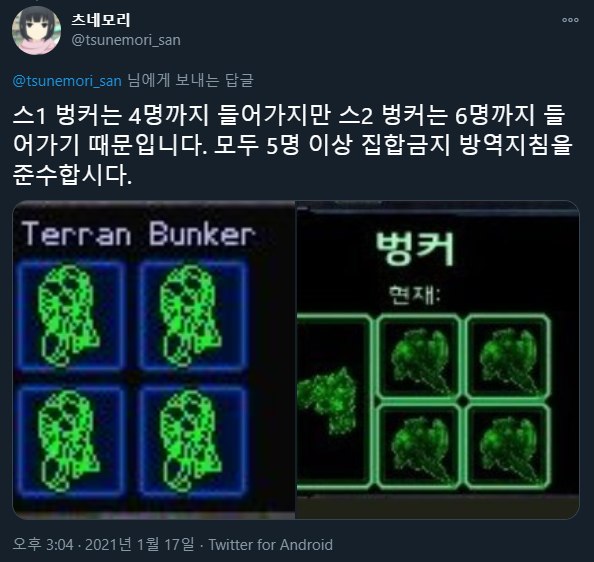The height and width of the screenshot is (562, 594).
Task: Click the Twitter for Android source link
Action: (270, 545)
